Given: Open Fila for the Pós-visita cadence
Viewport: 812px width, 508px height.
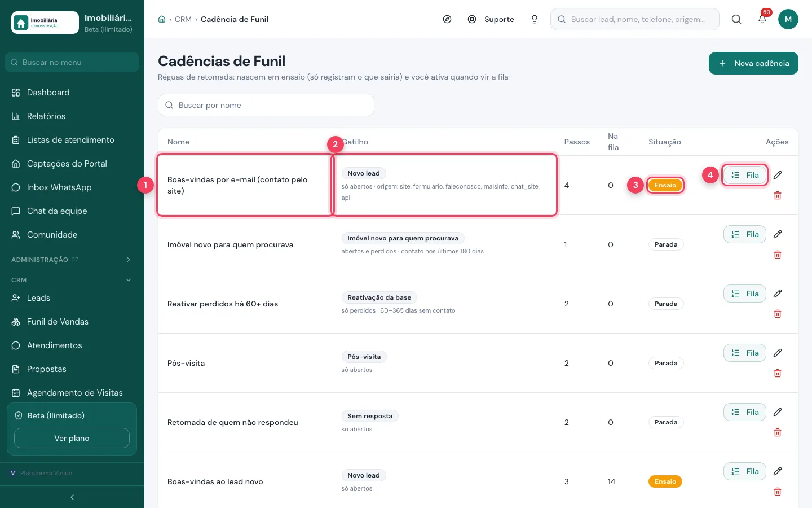Looking at the screenshot, I should [745, 353].
